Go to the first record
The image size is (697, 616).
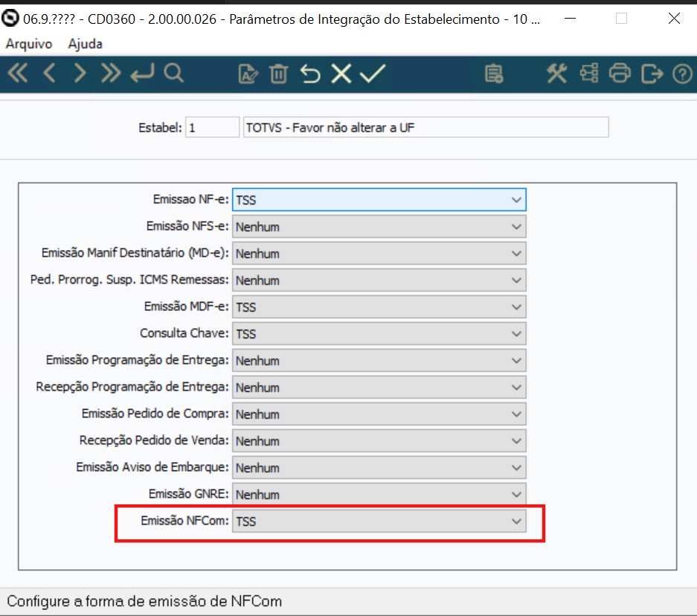(18, 74)
